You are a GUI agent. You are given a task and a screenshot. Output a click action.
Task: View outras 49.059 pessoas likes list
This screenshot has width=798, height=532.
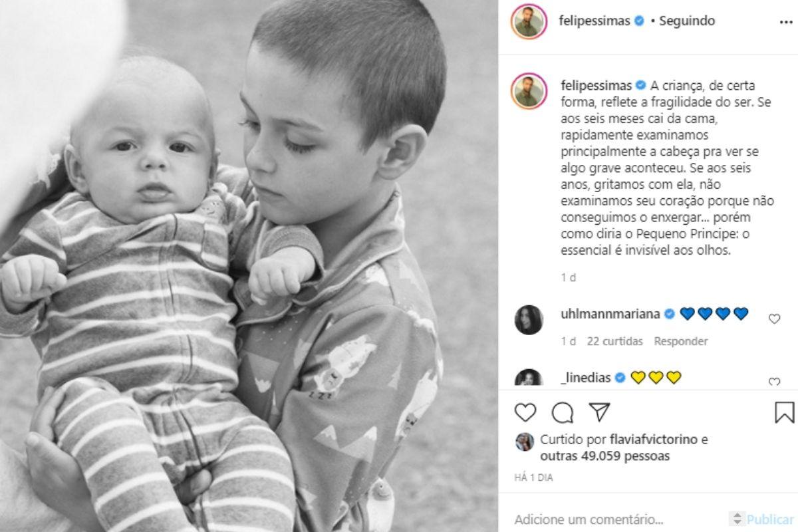pos(605,456)
